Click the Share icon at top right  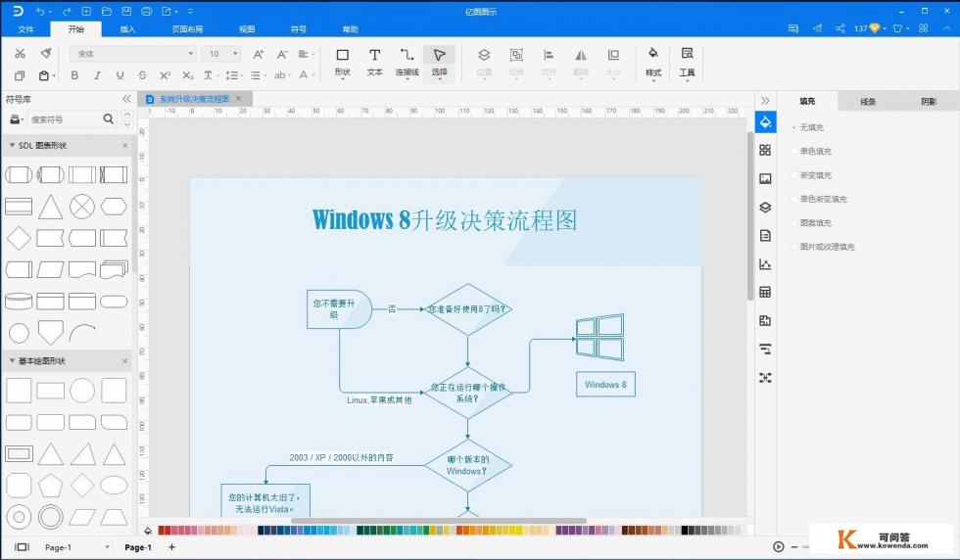840,28
